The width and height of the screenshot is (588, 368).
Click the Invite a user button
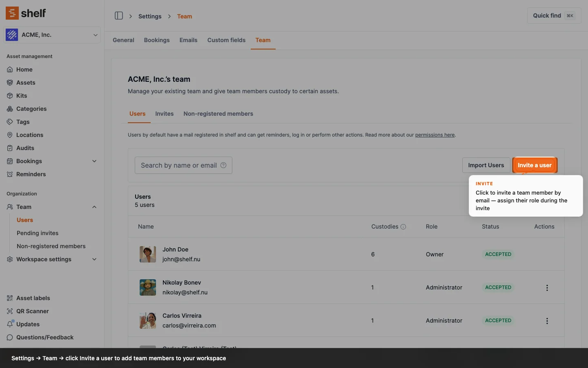pyautogui.click(x=535, y=165)
